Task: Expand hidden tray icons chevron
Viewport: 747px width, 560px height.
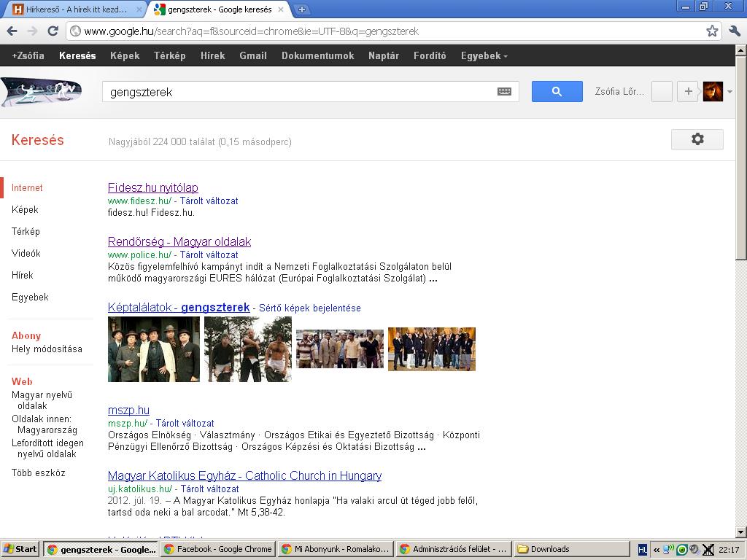Action: 656,550
